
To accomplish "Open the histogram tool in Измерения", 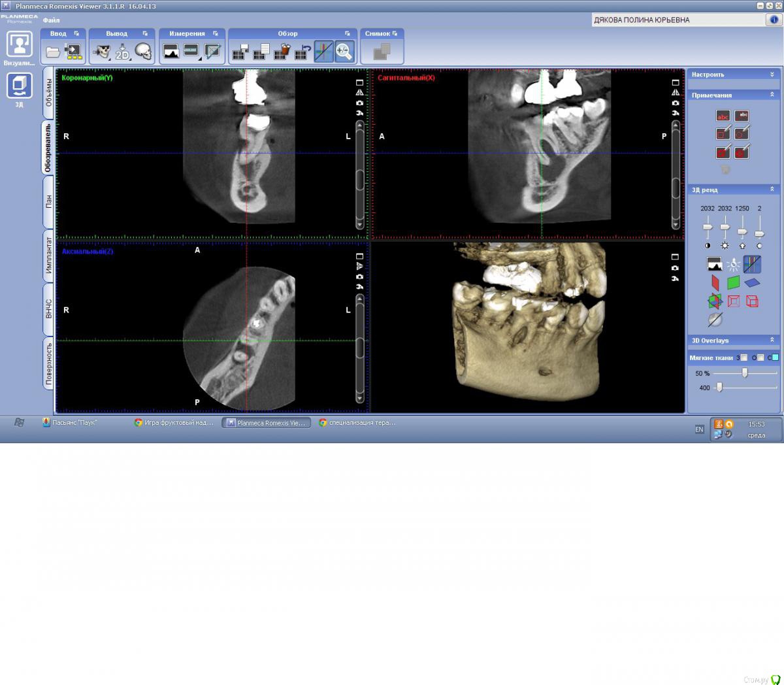I will tap(171, 51).
